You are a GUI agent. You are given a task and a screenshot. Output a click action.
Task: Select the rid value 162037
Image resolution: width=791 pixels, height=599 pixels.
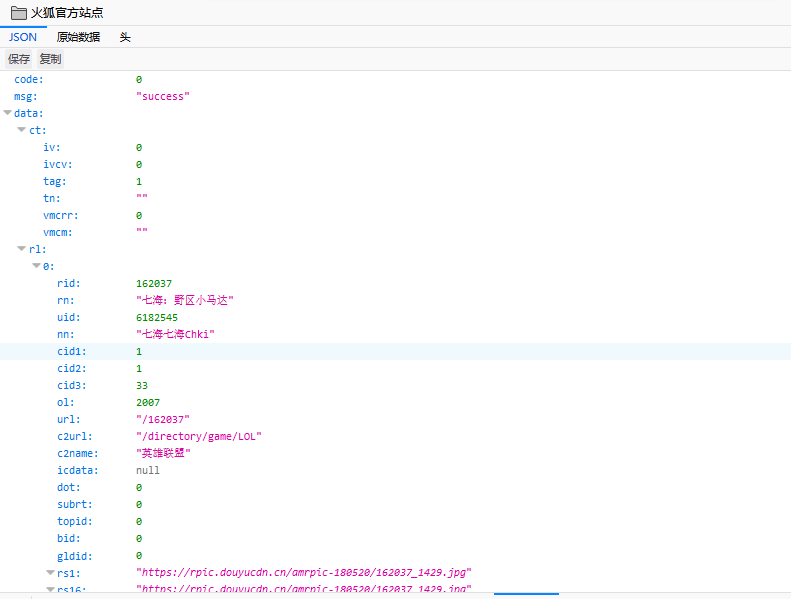coord(154,284)
